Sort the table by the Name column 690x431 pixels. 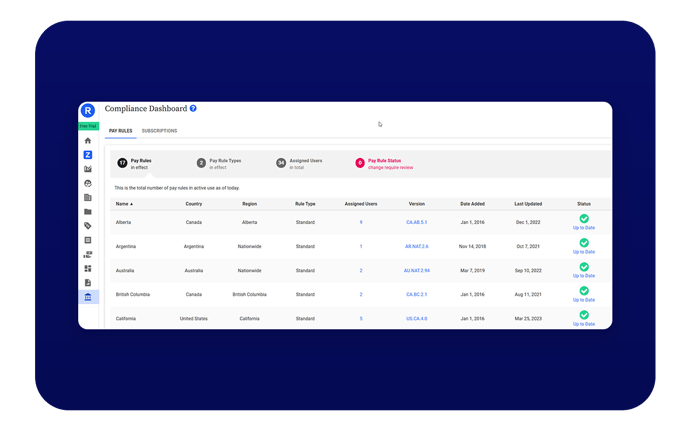(124, 204)
